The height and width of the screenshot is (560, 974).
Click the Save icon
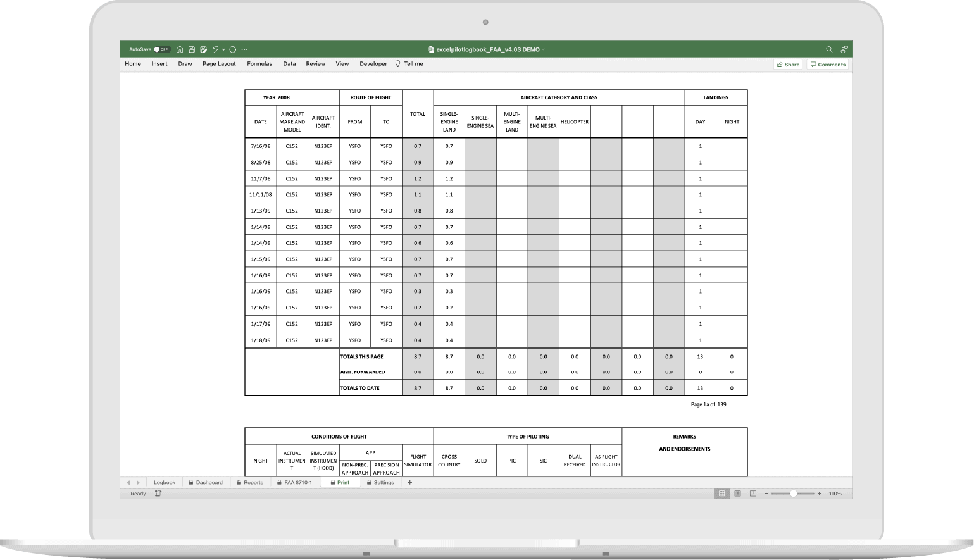(x=192, y=49)
